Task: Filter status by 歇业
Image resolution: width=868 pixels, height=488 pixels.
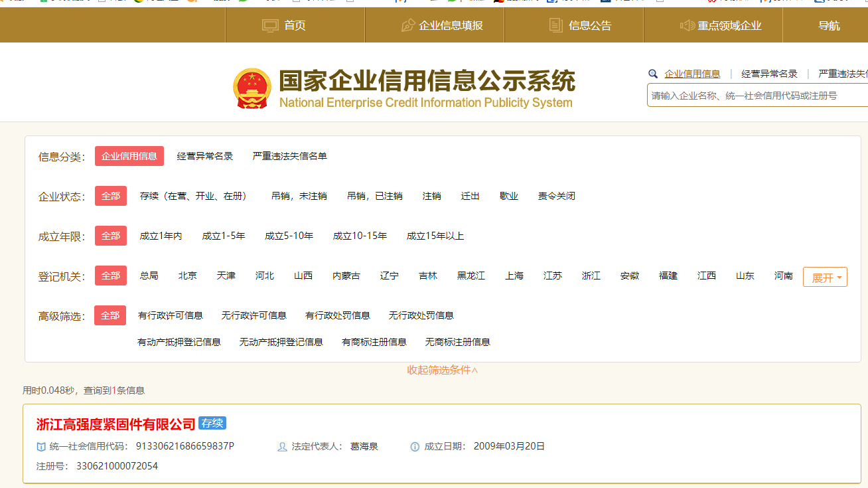Action: (509, 196)
